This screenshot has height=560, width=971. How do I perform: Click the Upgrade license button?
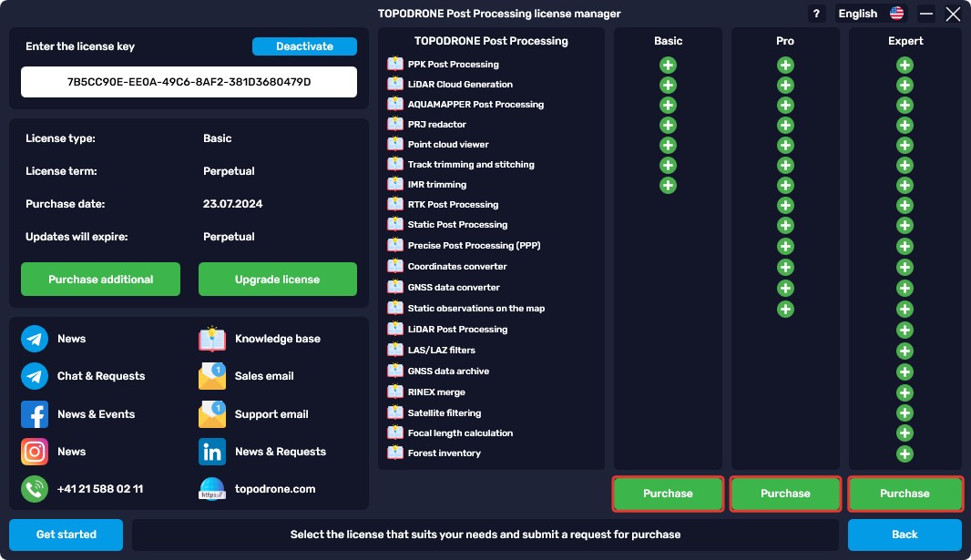(x=278, y=279)
